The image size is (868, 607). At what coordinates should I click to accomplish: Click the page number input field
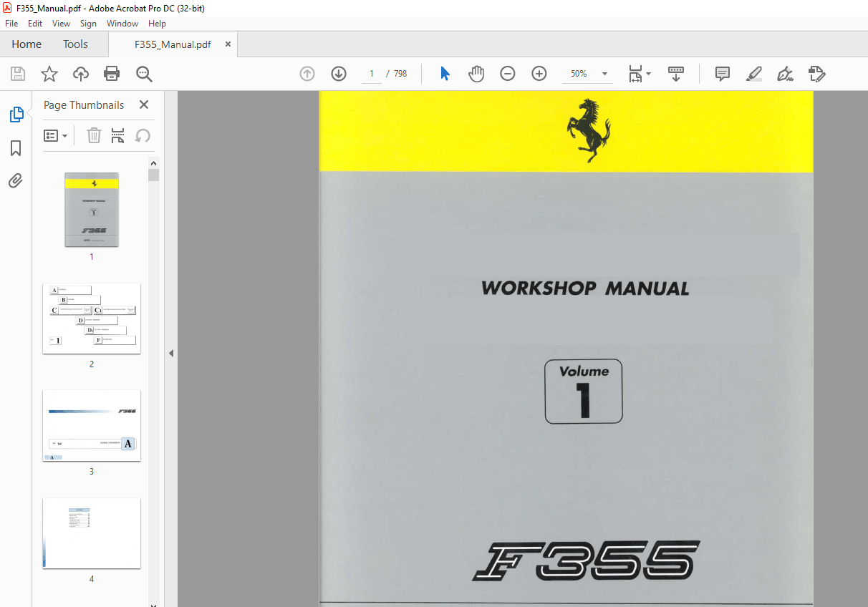point(371,74)
